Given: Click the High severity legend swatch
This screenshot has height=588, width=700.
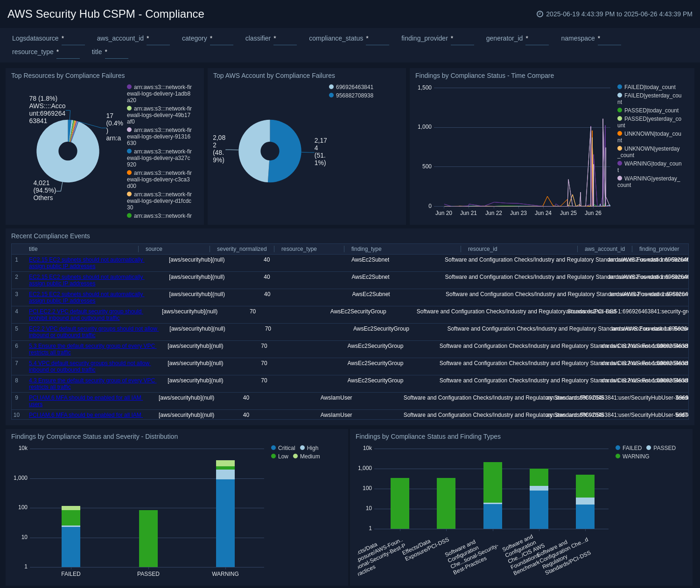Looking at the screenshot, I should (x=302, y=448).
